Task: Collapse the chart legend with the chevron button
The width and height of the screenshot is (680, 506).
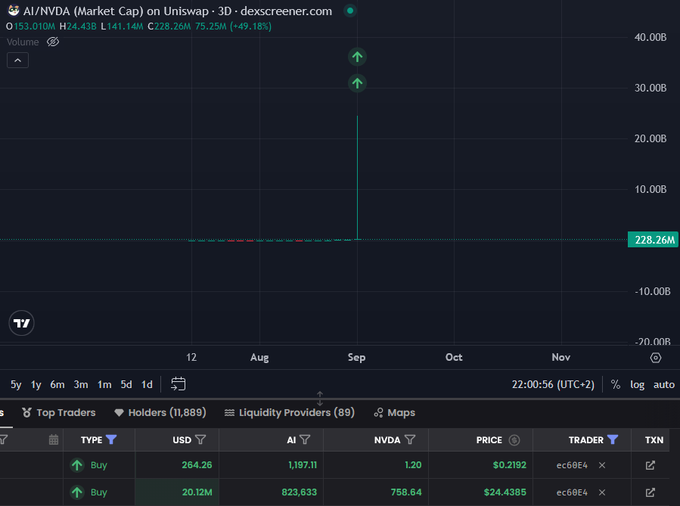Action: pyautogui.click(x=18, y=60)
